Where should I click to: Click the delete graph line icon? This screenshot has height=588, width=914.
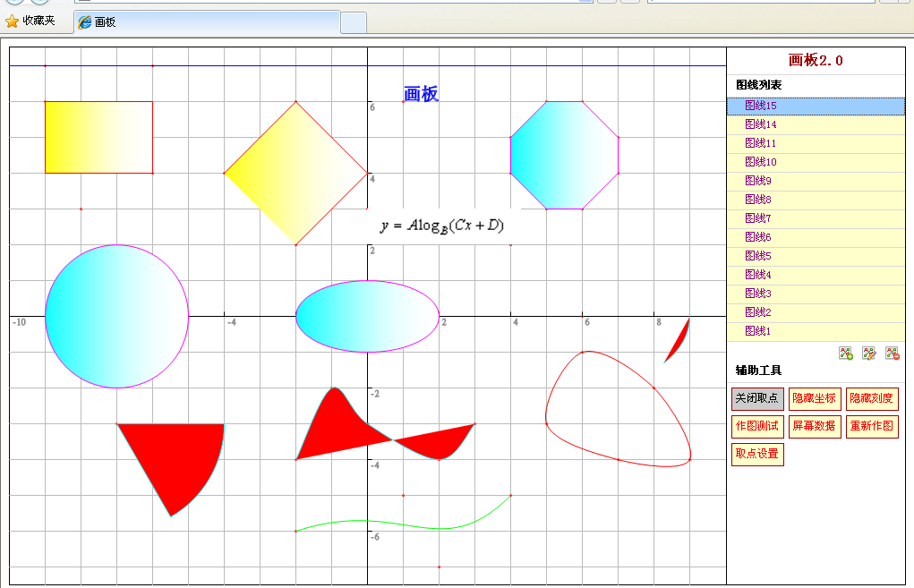click(x=892, y=354)
